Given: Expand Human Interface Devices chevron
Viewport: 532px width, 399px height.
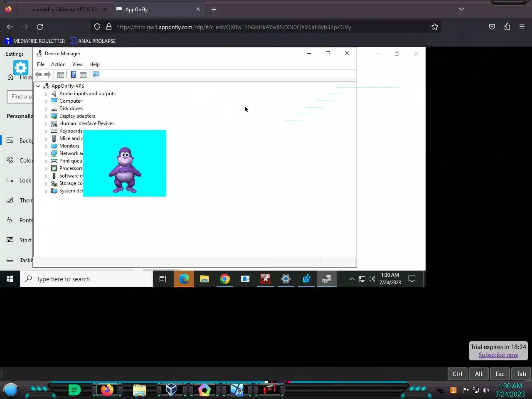Looking at the screenshot, I should point(46,124).
